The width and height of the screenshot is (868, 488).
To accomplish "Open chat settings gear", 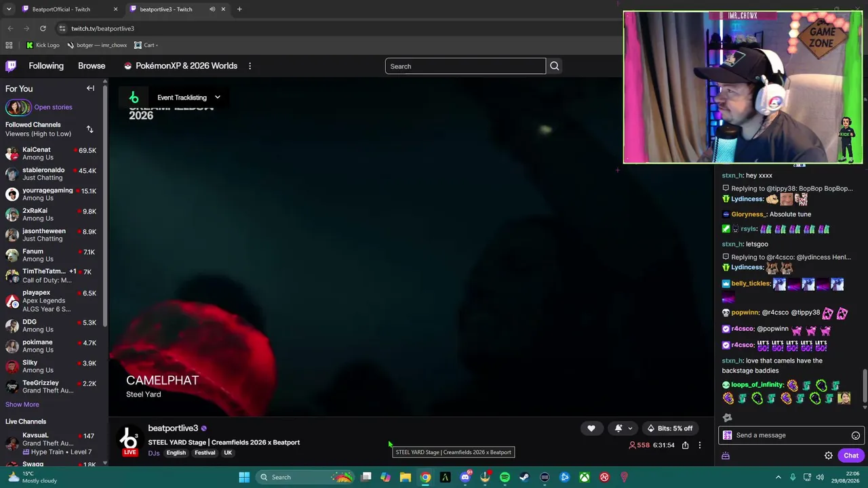I will [x=829, y=456].
